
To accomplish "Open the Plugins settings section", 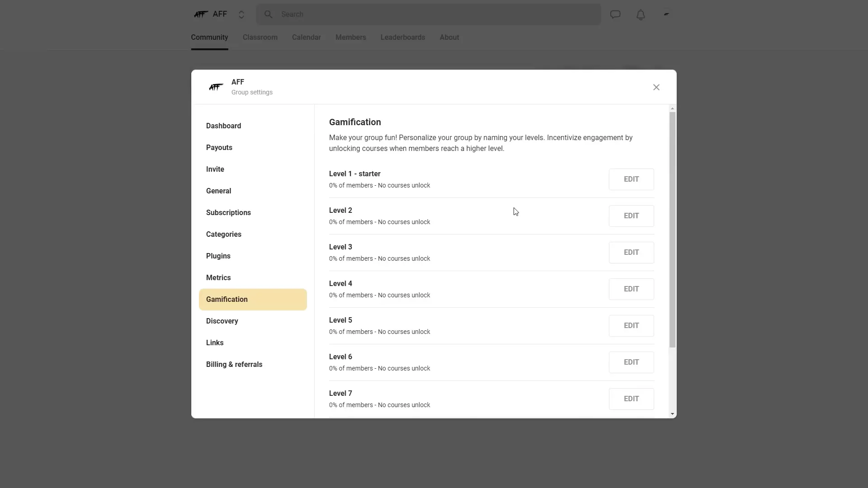I will [x=253, y=256].
